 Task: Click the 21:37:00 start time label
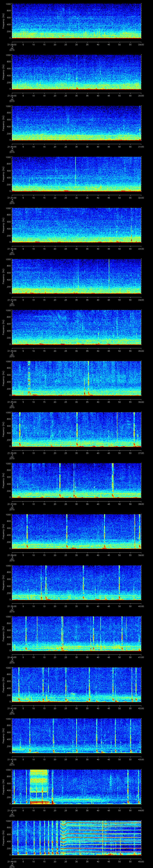coord(12,504)
